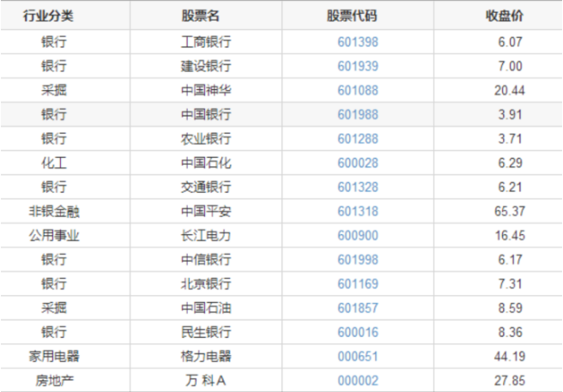Click closing price 6.07
Image resolution: width=563 pixels, height=392 pixels.
click(x=510, y=42)
